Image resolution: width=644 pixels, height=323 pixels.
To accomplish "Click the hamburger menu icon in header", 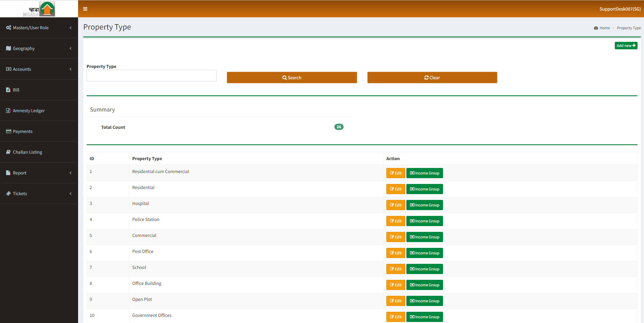I will 85,9.
